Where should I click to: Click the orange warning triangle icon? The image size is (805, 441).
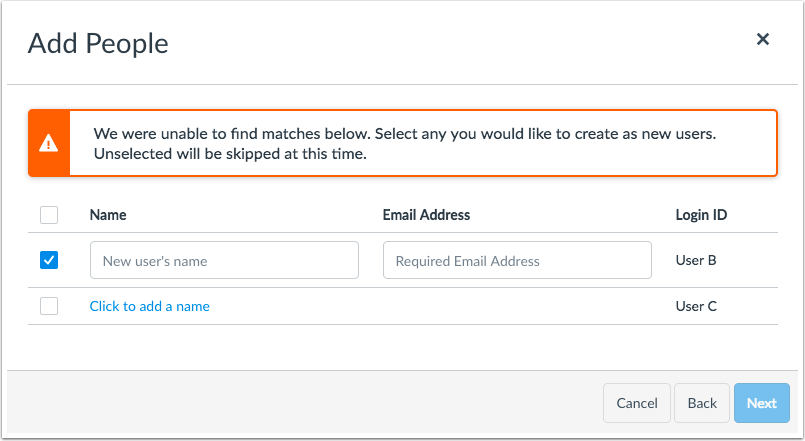pos(48,143)
